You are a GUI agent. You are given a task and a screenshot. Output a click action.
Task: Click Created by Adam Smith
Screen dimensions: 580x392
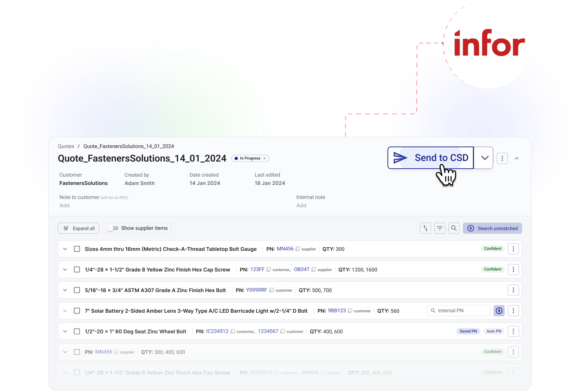pyautogui.click(x=139, y=183)
